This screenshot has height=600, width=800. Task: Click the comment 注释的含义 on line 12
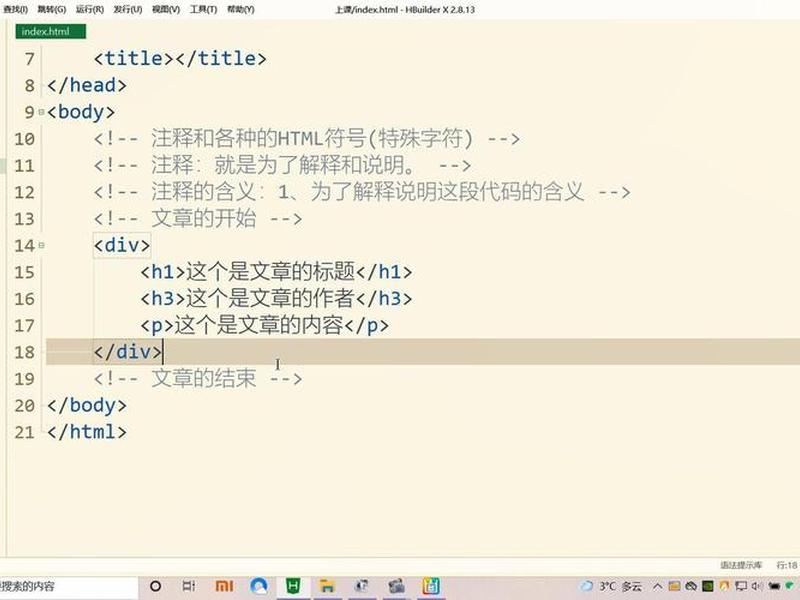[x=362, y=192]
